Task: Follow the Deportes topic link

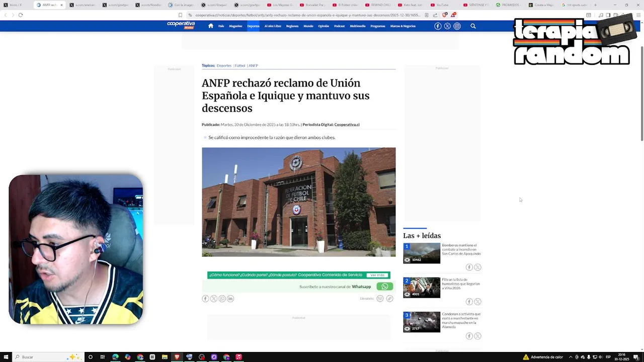Action: 224,65
